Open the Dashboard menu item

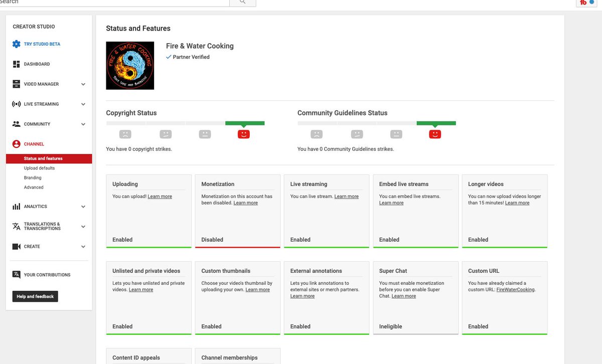pos(37,64)
